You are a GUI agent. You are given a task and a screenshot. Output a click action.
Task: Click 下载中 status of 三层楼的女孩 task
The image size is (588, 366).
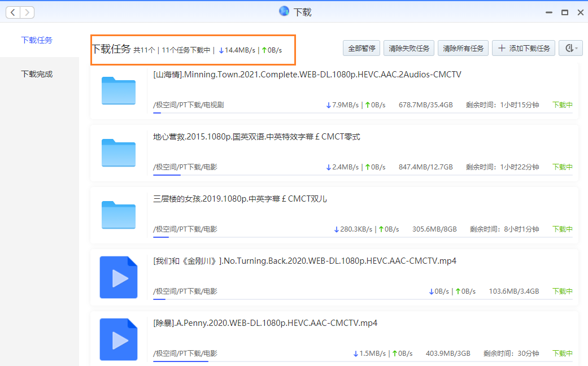[562, 229]
